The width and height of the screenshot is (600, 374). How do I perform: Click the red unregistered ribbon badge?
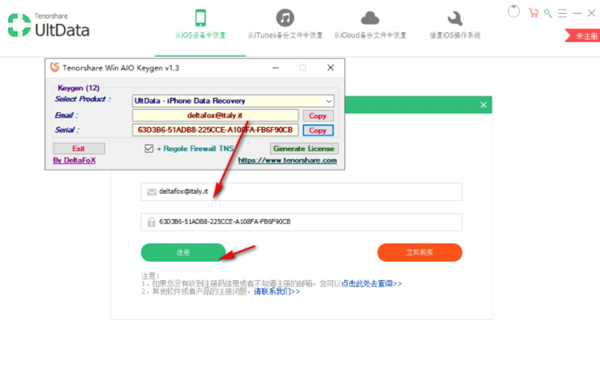[x=582, y=36]
